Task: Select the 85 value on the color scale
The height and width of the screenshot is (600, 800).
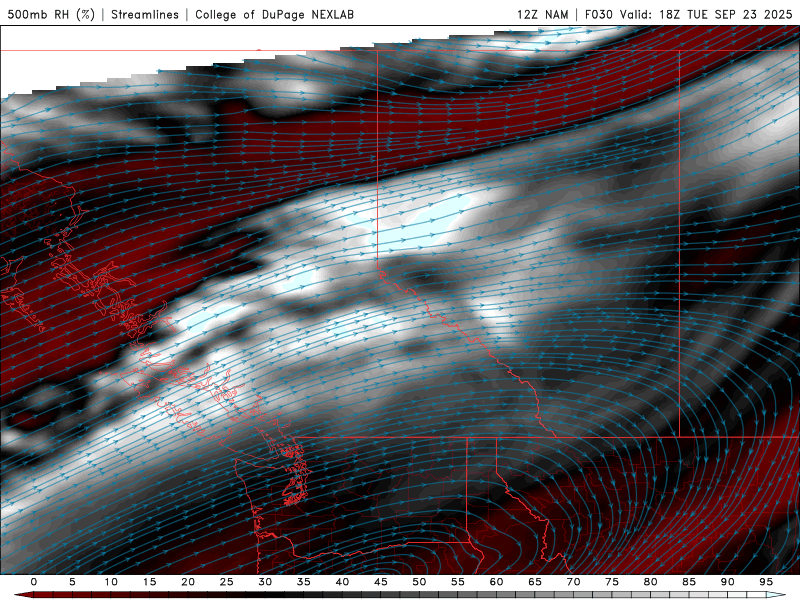Action: point(689,582)
